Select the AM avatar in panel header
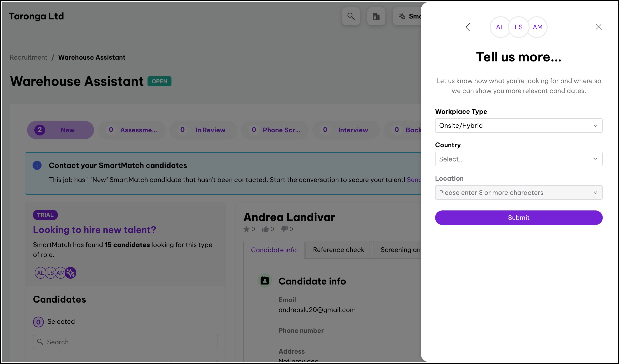Viewport: 619px width, 364px height. pyautogui.click(x=537, y=27)
